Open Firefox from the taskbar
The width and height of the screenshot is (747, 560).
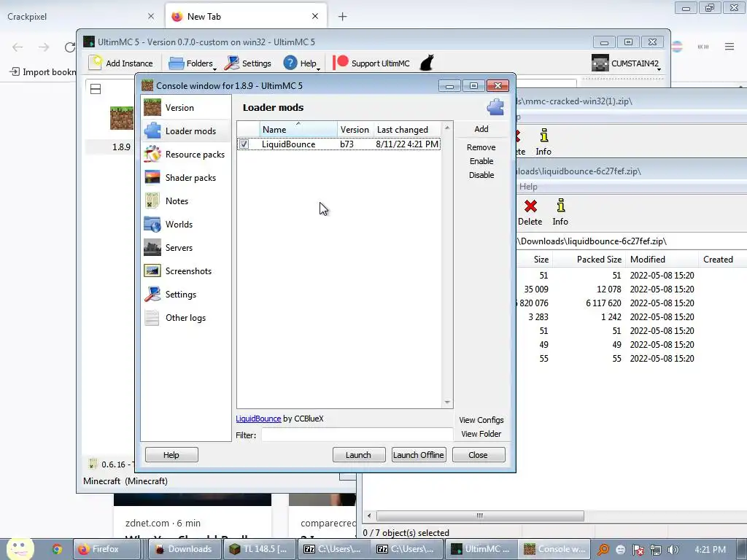tap(108, 549)
